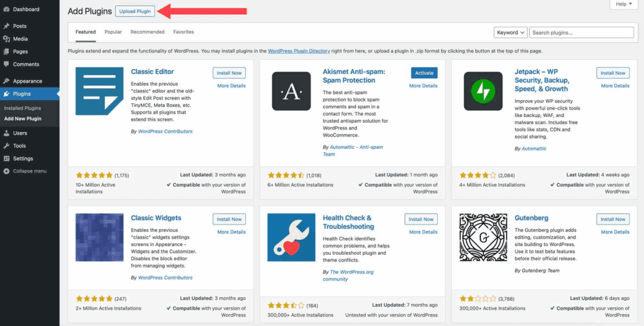Click '10+ Million Active Installations' text
Viewport: 644px width, 326px height.
[x=96, y=188]
